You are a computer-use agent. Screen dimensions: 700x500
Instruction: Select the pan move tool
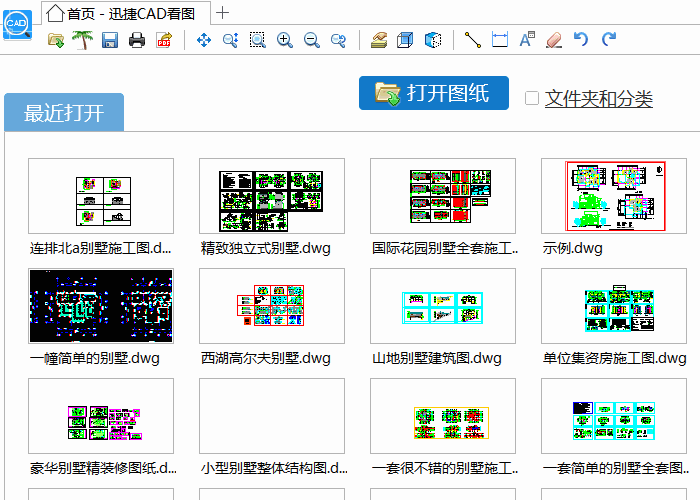click(x=204, y=40)
